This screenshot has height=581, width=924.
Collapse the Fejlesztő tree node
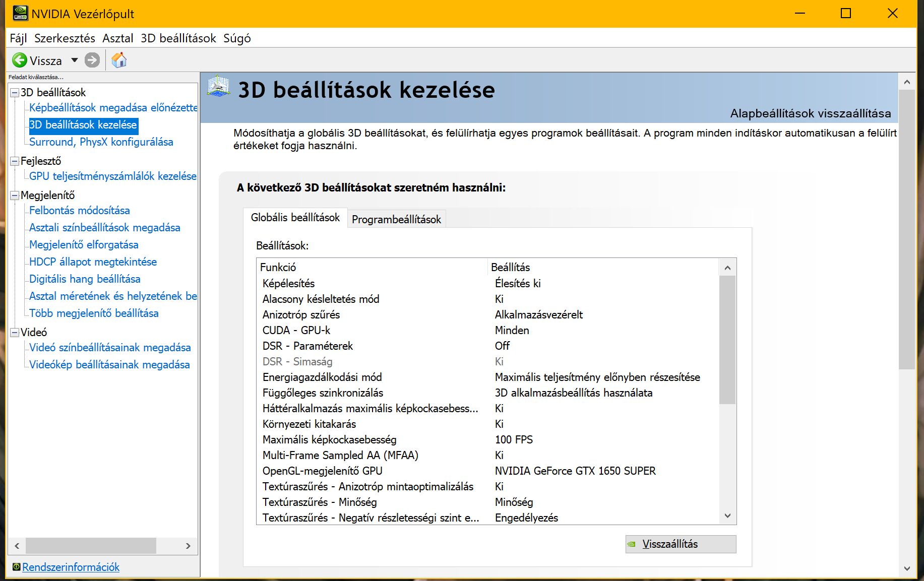[15, 161]
